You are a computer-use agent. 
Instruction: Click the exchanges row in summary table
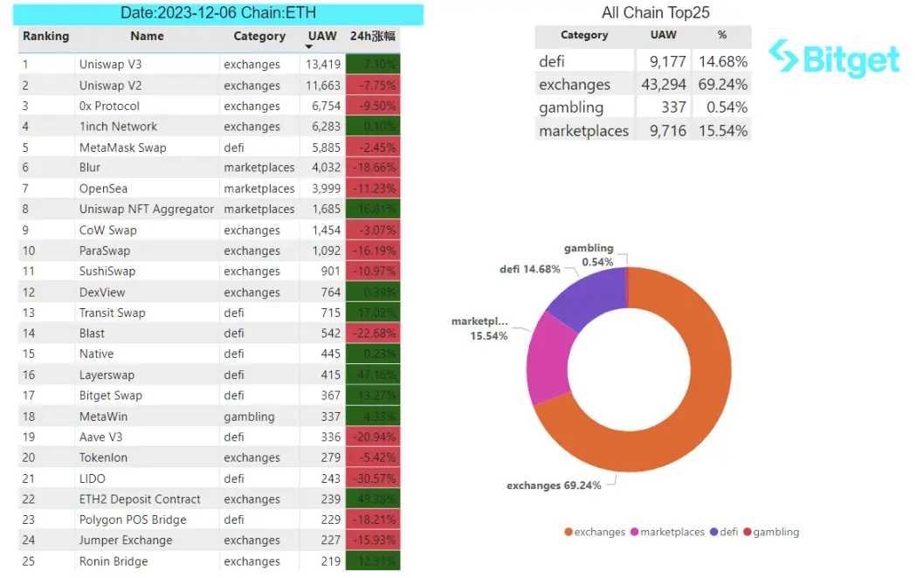(x=643, y=84)
